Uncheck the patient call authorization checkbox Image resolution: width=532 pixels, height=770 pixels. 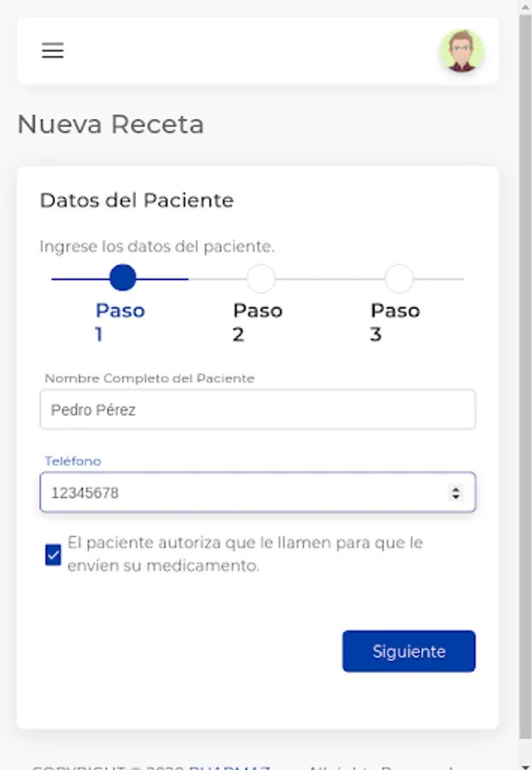tap(53, 554)
